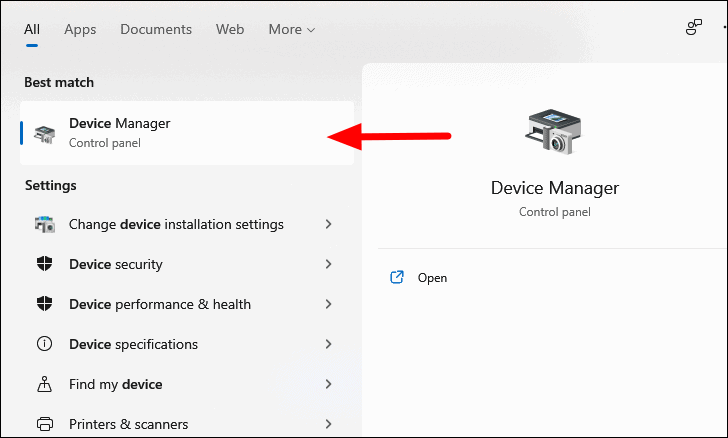Click the Open link icon in preview pane
Viewport: 728px width, 438px height.
pos(396,277)
